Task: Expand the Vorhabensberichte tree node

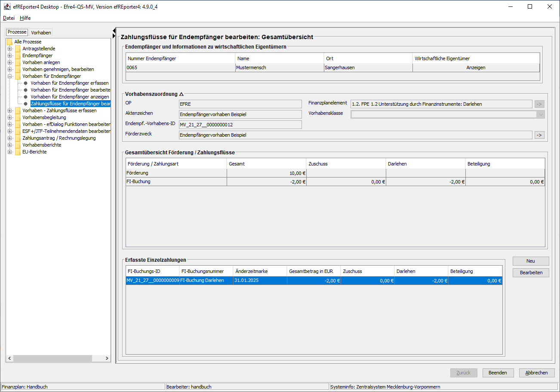Action: coord(9,145)
